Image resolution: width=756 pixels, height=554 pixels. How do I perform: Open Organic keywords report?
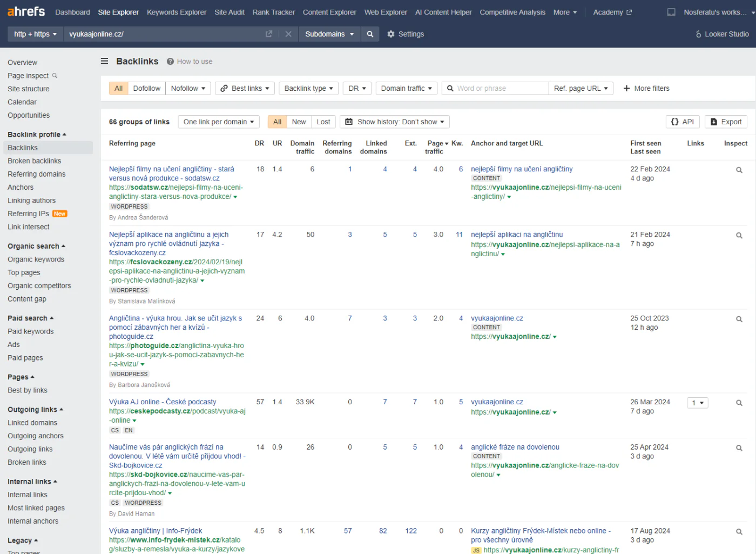pyautogui.click(x=36, y=259)
